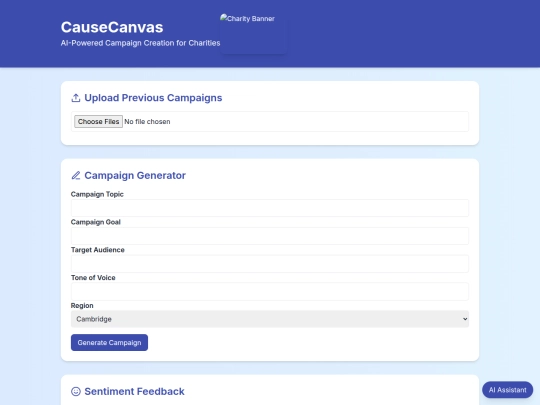Focus the Campaign Goal input field
The width and height of the screenshot is (540, 405).
point(270,236)
